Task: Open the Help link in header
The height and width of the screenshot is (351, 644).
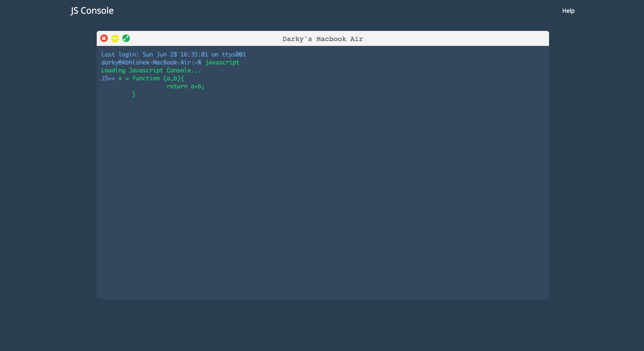Action: pyautogui.click(x=568, y=11)
